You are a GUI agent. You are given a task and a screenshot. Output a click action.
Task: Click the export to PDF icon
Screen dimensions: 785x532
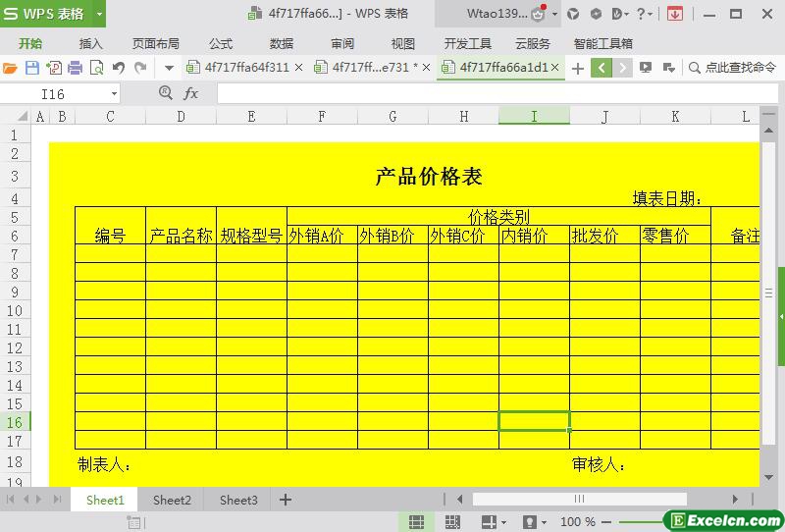pos(54,68)
